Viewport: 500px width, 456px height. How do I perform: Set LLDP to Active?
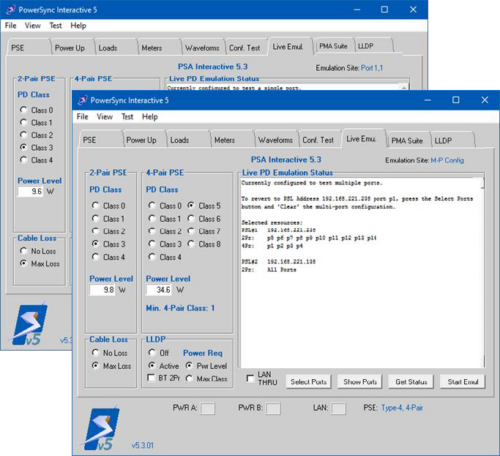click(152, 365)
